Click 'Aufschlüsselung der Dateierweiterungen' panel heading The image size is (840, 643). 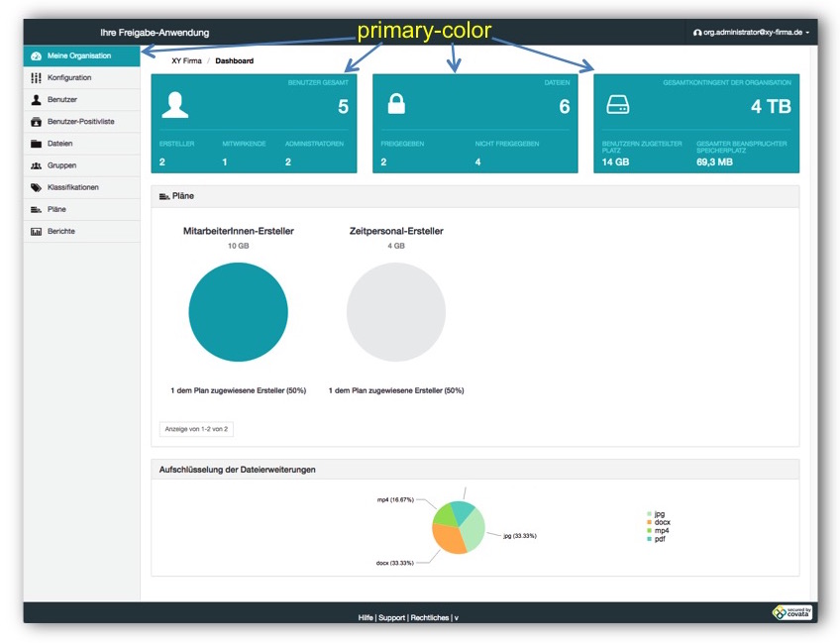(238, 470)
